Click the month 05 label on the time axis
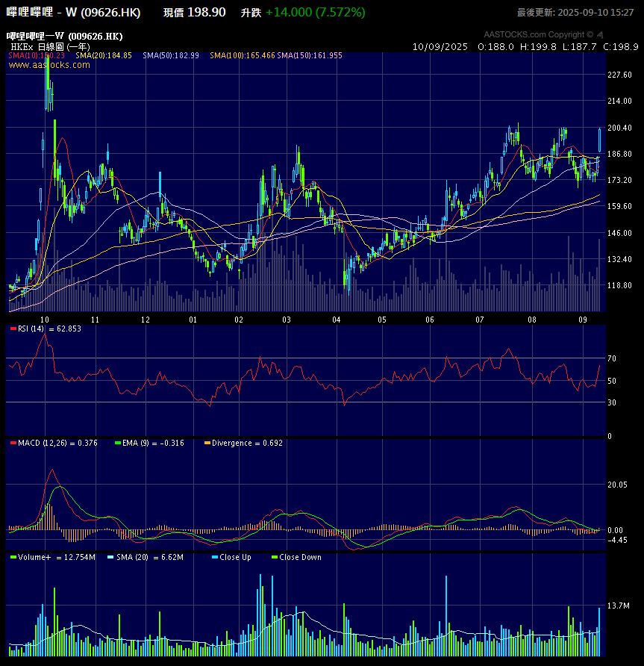This screenshot has height=666, width=644. pyautogui.click(x=382, y=320)
